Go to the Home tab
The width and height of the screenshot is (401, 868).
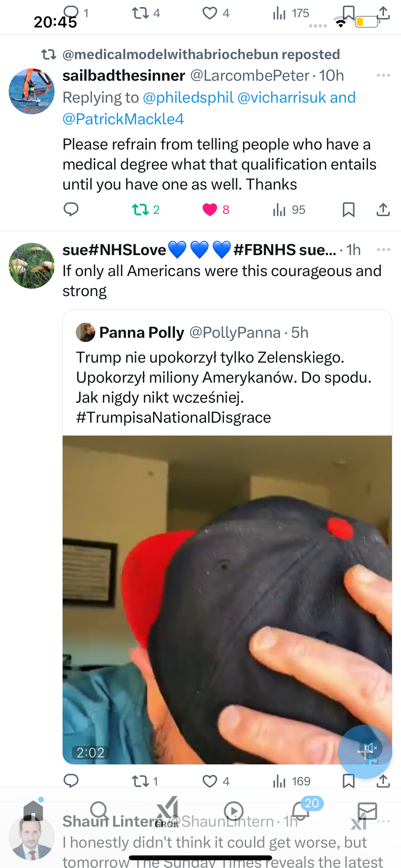point(33,811)
